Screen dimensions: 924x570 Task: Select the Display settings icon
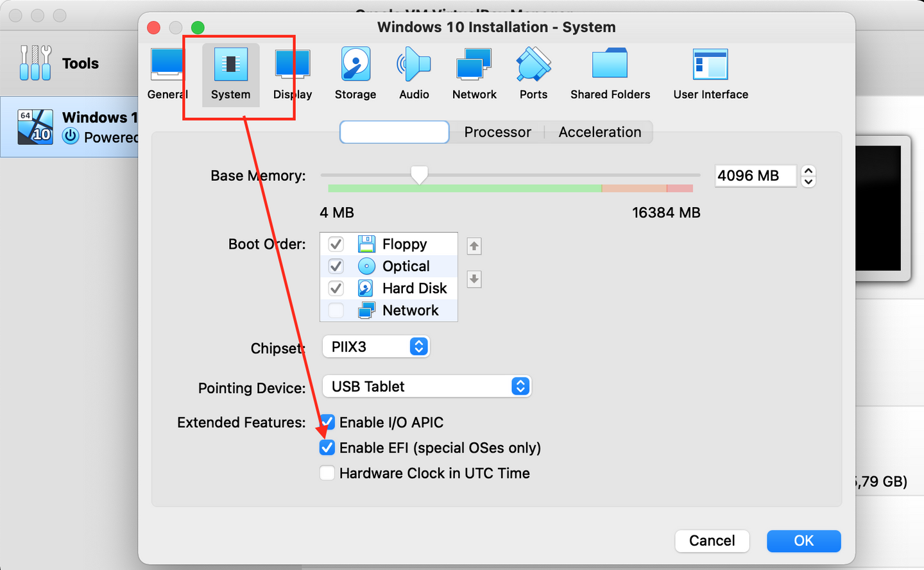293,74
